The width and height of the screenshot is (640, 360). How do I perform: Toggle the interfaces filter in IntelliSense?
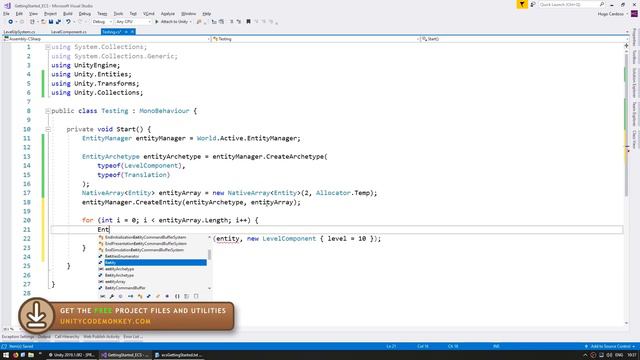tap(130, 296)
